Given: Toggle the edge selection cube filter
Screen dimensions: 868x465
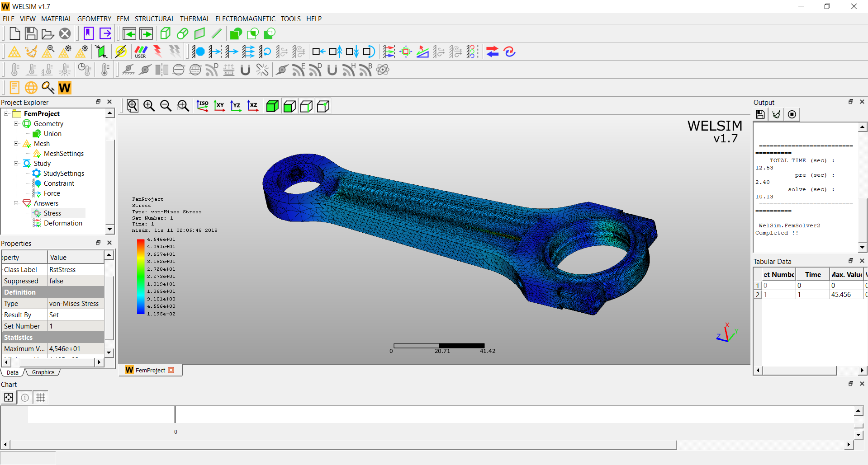Looking at the screenshot, I should pyautogui.click(x=306, y=106).
